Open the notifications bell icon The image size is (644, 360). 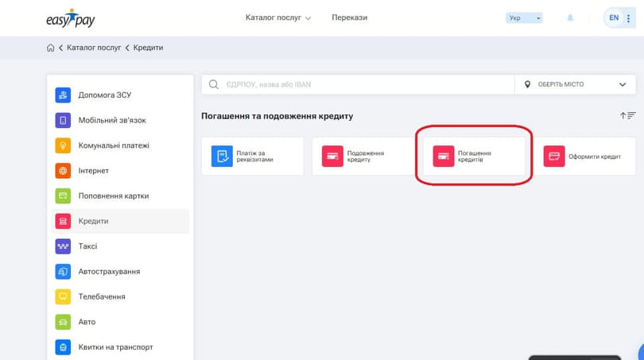570,17
